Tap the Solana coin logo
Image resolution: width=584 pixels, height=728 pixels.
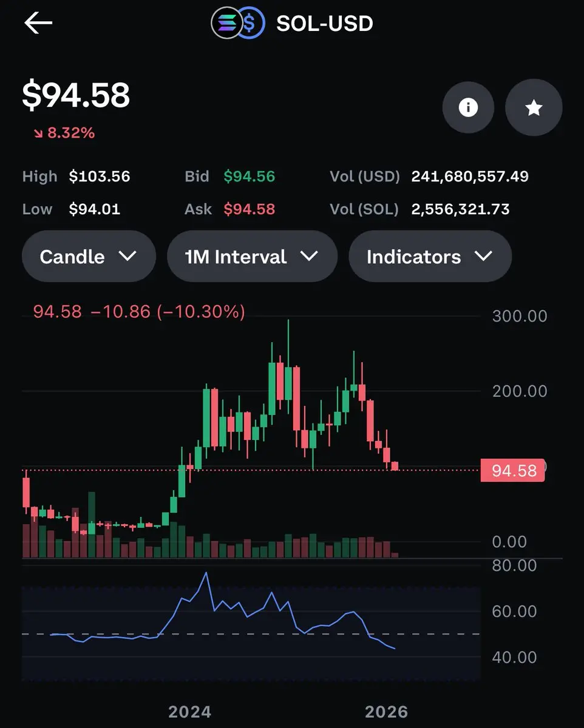[x=226, y=24]
